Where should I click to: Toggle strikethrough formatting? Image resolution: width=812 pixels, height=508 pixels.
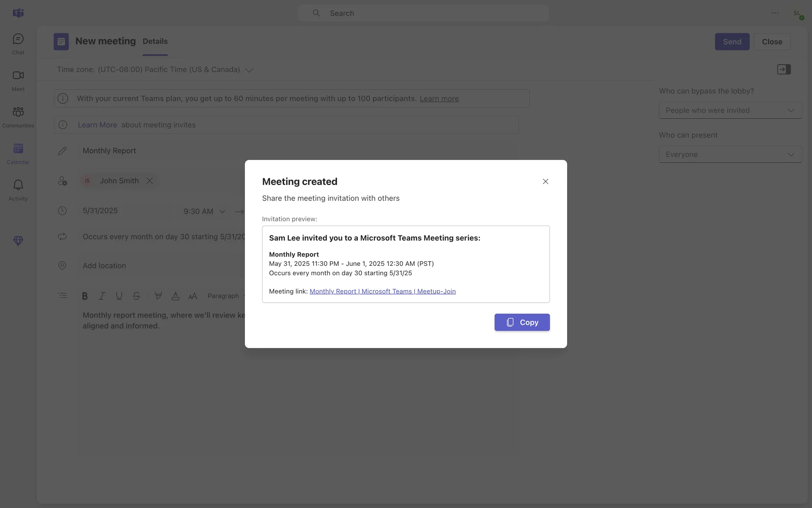[x=136, y=296]
